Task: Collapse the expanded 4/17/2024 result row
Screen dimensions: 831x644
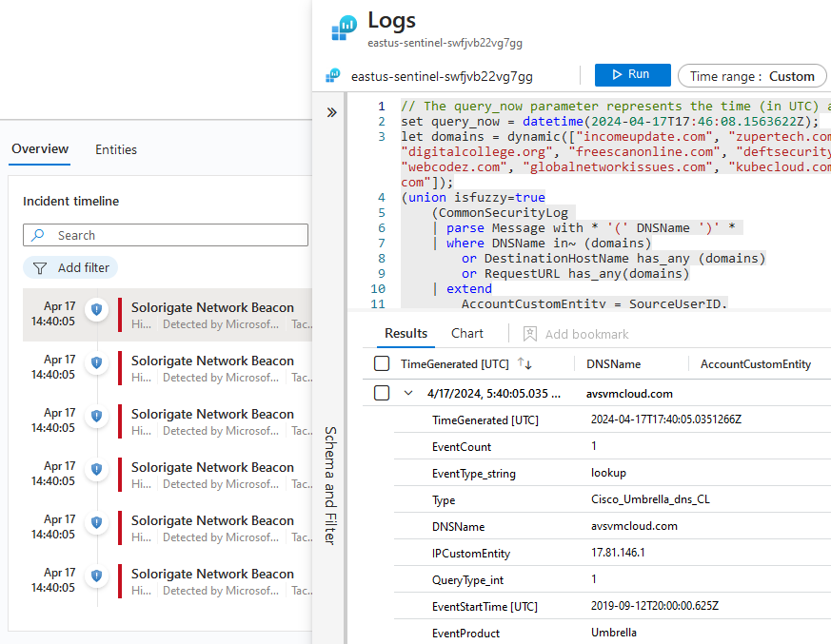Action: (408, 393)
